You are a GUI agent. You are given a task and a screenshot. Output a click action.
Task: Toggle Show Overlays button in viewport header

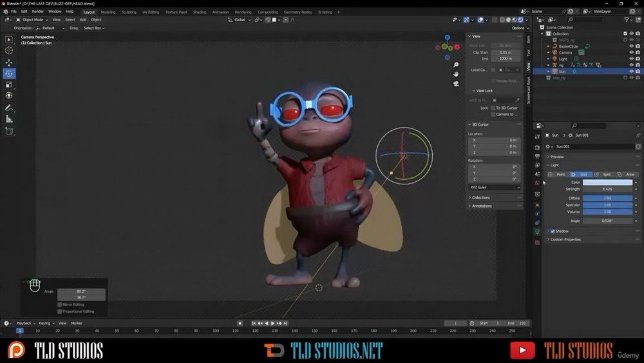click(x=480, y=20)
